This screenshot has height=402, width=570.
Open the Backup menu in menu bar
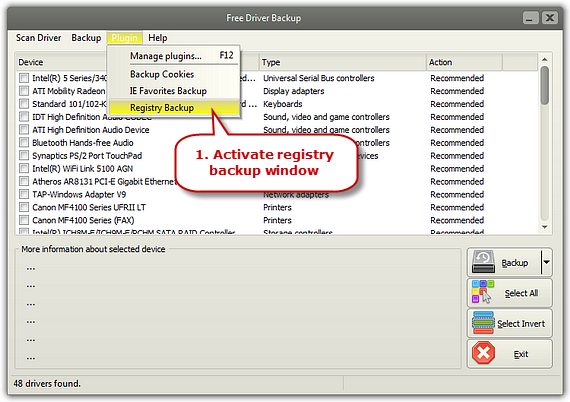point(86,38)
